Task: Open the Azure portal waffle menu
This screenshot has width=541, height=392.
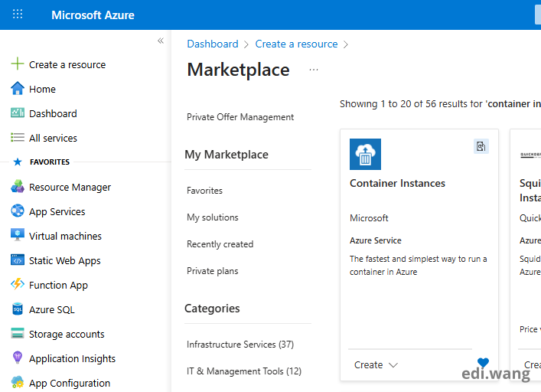Action: 18,15
